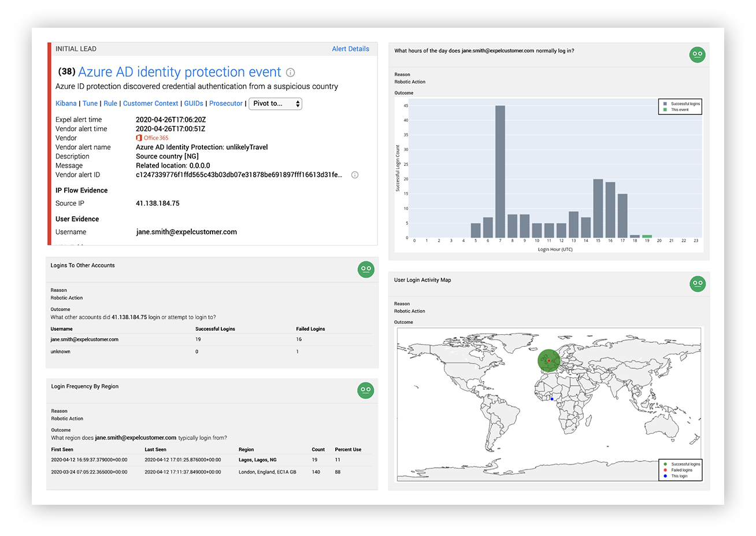The height and width of the screenshot is (536, 756).
Task: Click the blue This login dot in West Africa
Action: pos(552,399)
